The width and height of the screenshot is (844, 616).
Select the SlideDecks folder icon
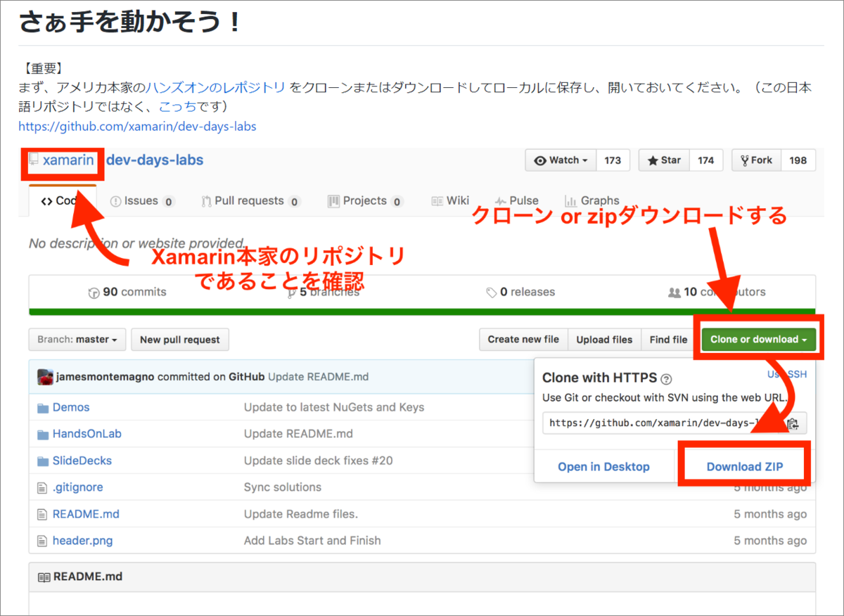pyautogui.click(x=42, y=461)
